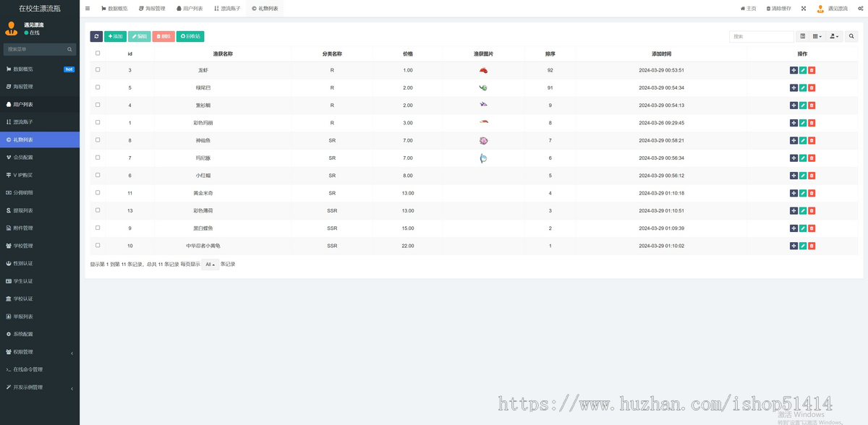This screenshot has height=425, width=868.
Task: Click 清除缓存 clear cache link
Action: click(x=778, y=9)
